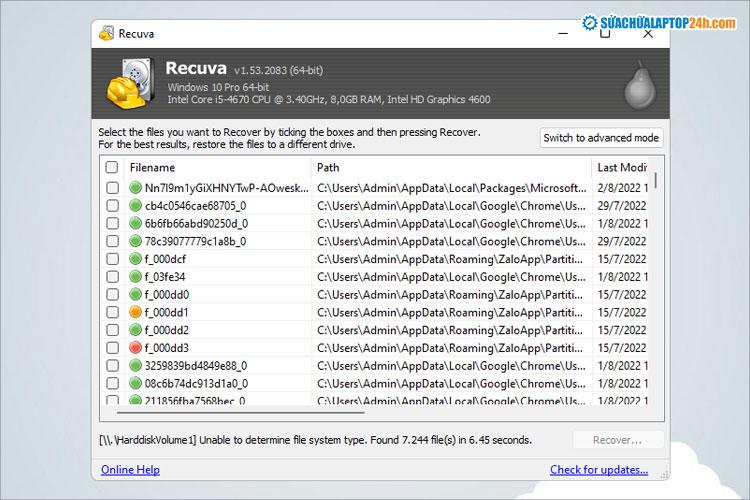750x500 pixels.
Task: Click the ZaloApp path of f_000dd1
Action: pyautogui.click(x=450, y=312)
